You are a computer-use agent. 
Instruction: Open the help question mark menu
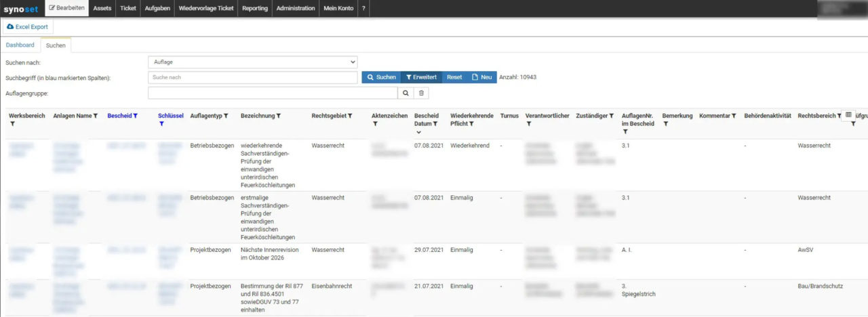[x=364, y=8]
